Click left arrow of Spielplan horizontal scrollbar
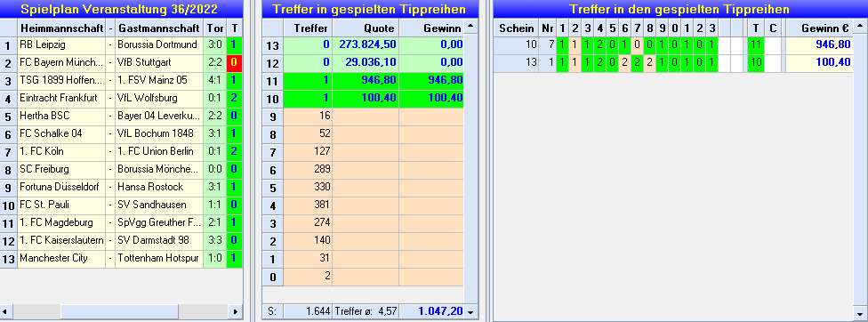 [x=5, y=312]
